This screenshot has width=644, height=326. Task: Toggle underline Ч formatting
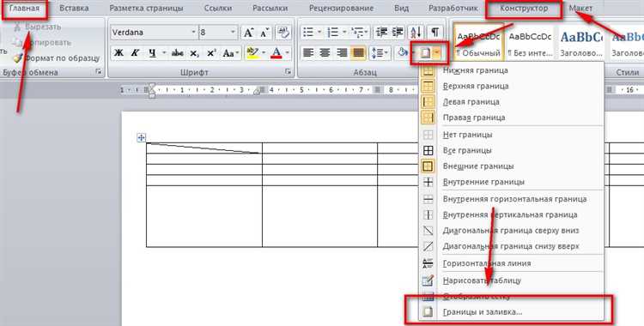(152, 53)
